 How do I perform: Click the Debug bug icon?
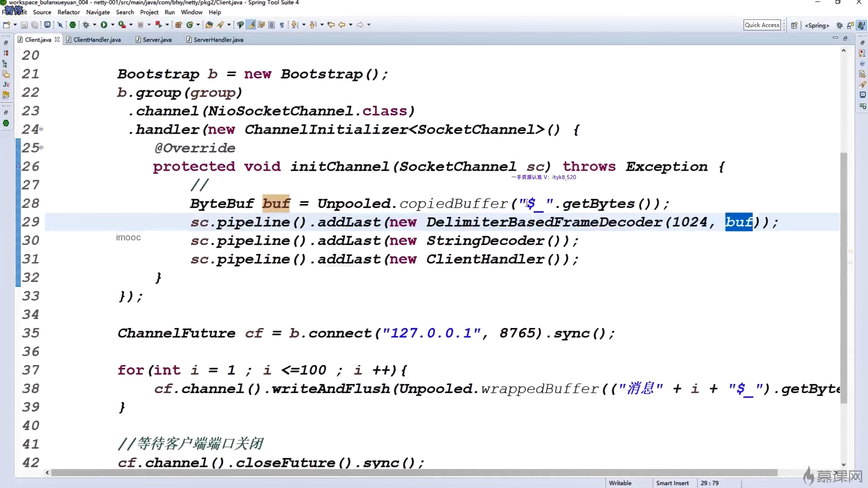(x=86, y=25)
